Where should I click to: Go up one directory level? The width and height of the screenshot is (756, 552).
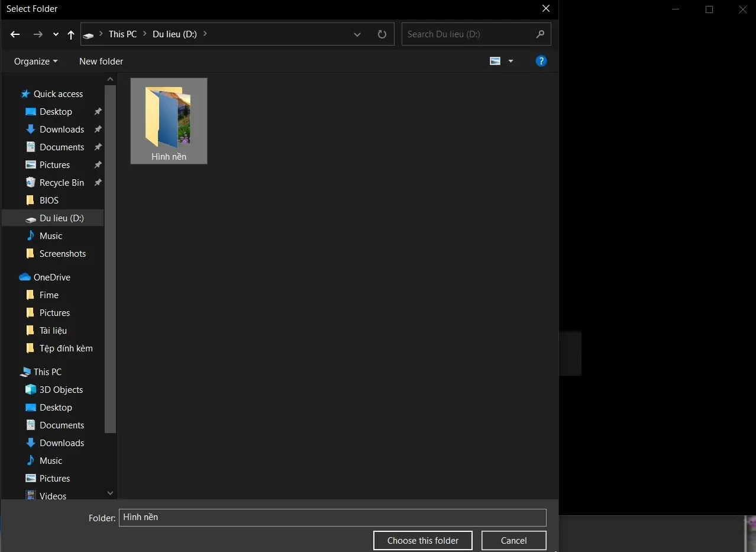tap(71, 34)
